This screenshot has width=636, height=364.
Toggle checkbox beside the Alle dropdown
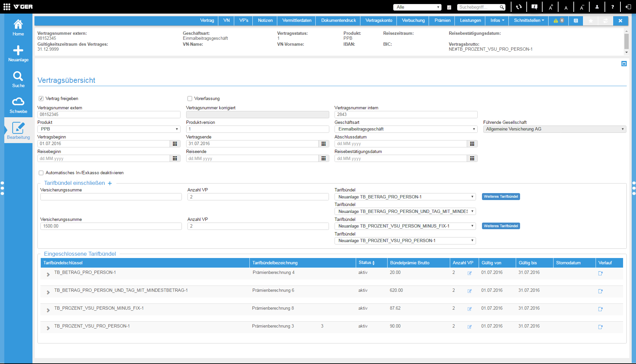tap(449, 7)
